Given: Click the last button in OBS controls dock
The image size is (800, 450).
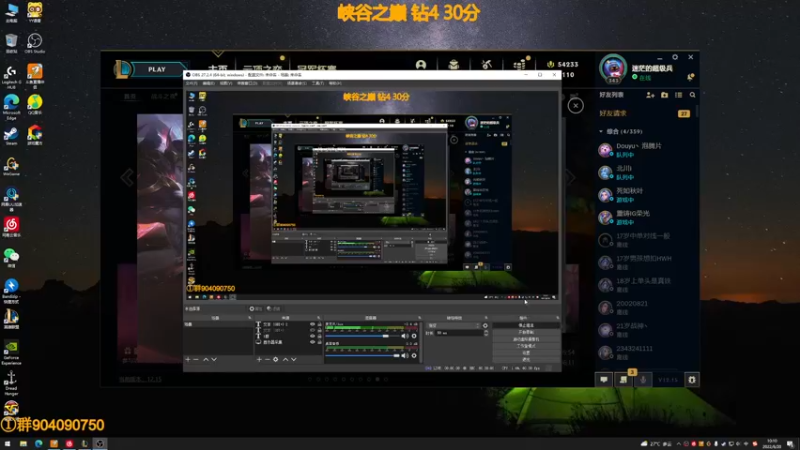Looking at the screenshot, I should 526,360.
